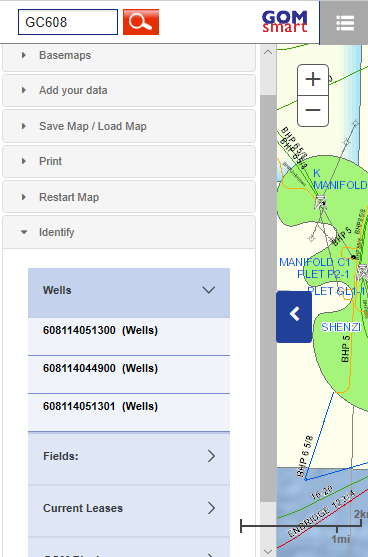Zoom out with the minus button

pos(313,111)
